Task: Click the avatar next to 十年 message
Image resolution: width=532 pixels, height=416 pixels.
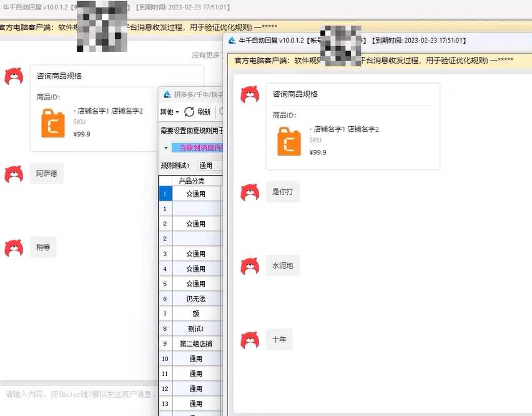Action: click(x=250, y=340)
